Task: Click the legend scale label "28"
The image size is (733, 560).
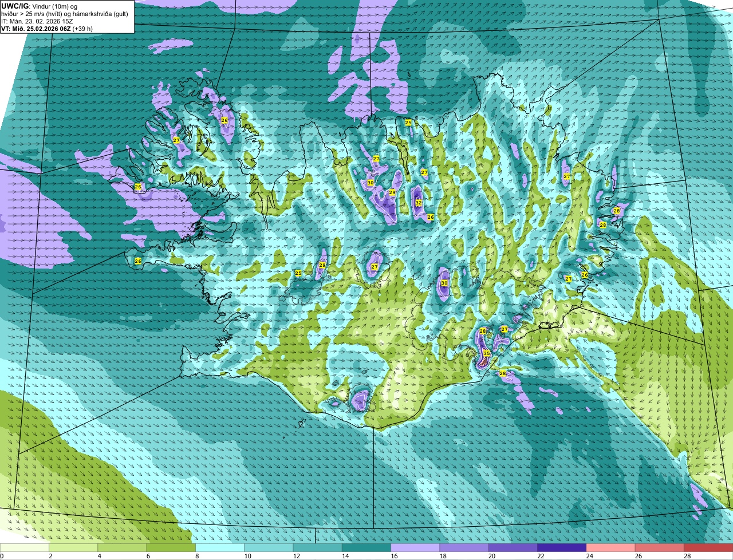Action: (x=687, y=556)
